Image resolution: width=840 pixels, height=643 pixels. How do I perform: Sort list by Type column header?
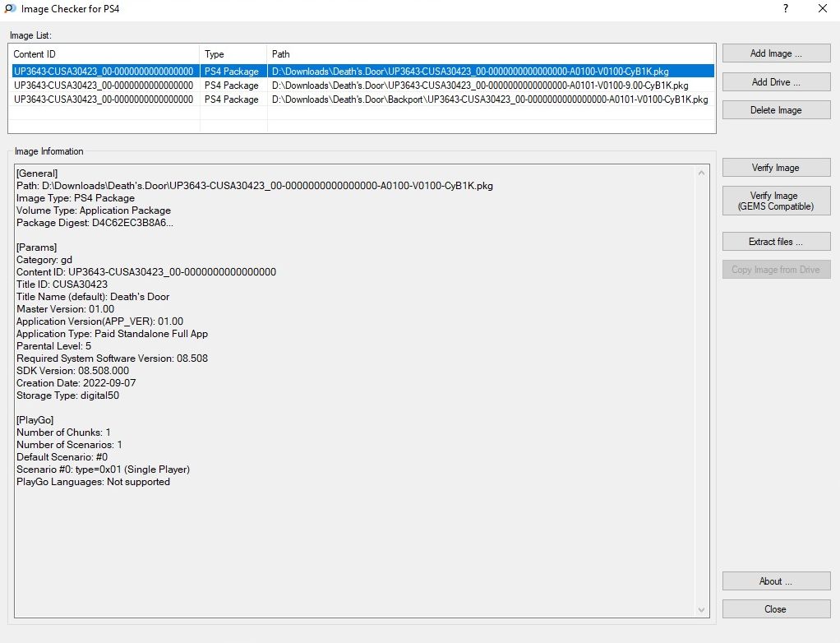[x=233, y=54]
